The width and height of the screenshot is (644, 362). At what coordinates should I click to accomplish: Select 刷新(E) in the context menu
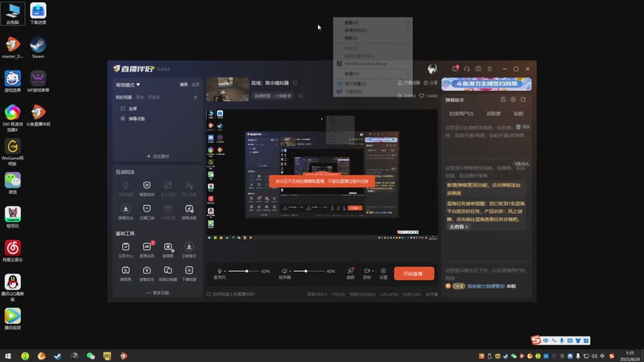[373, 38]
